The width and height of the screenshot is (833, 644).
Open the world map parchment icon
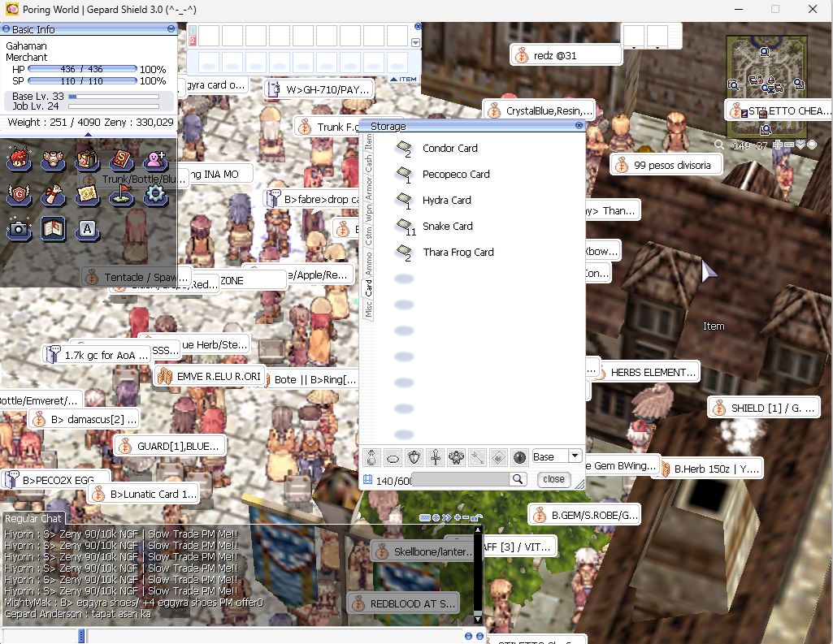tap(87, 195)
